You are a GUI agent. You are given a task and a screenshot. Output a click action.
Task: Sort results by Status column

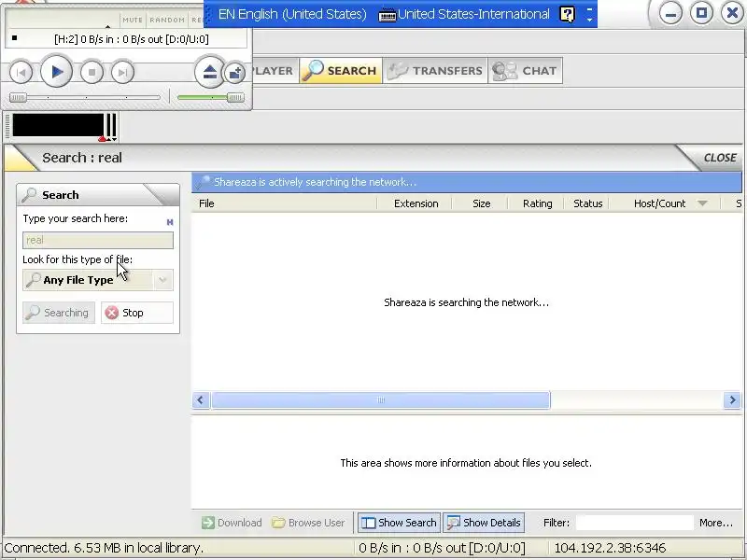[x=588, y=203]
